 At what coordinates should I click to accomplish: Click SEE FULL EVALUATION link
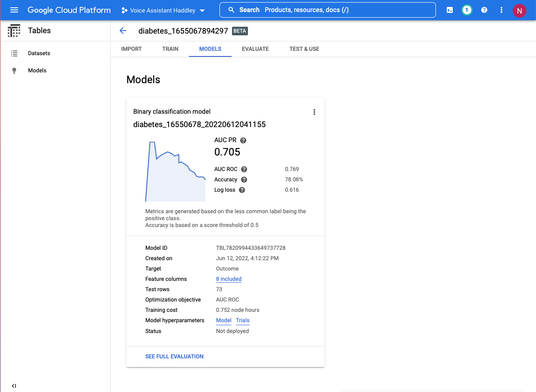(x=174, y=356)
